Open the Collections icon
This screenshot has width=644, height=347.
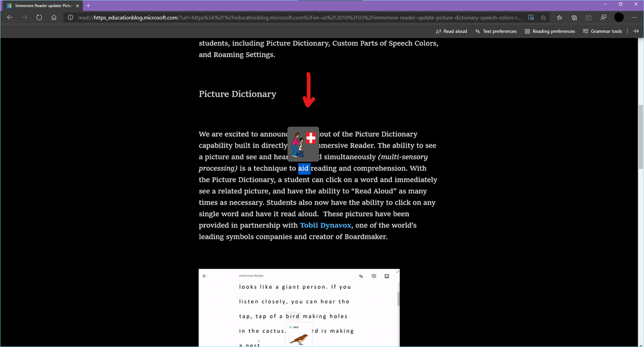tap(574, 17)
